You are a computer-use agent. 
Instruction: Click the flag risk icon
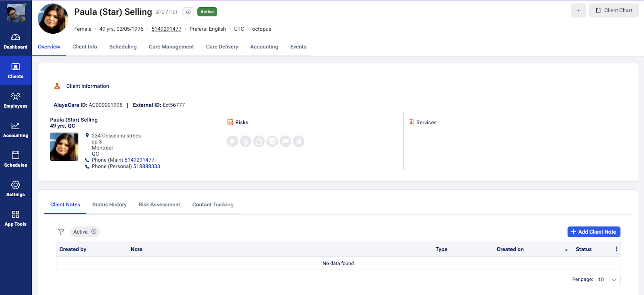tap(285, 141)
